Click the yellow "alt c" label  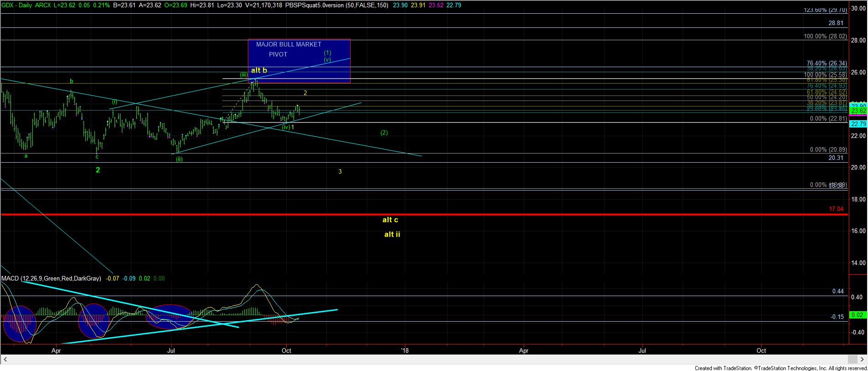pyautogui.click(x=390, y=220)
